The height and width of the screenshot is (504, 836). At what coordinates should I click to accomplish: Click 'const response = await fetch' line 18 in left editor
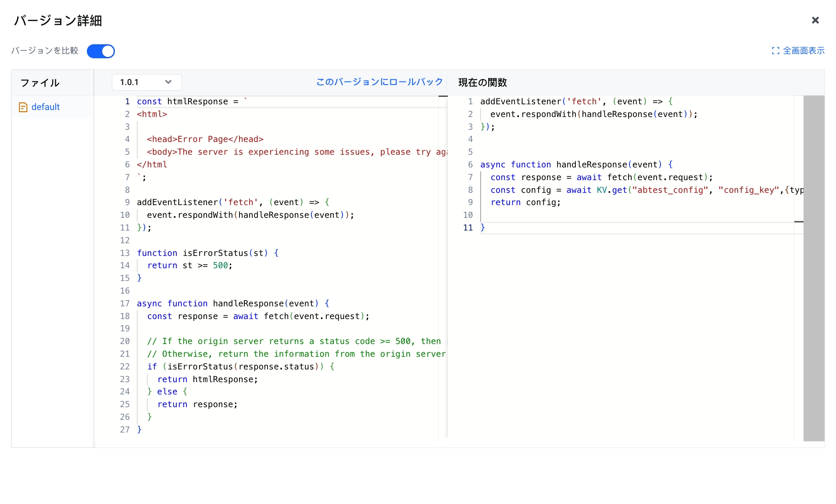point(258,316)
